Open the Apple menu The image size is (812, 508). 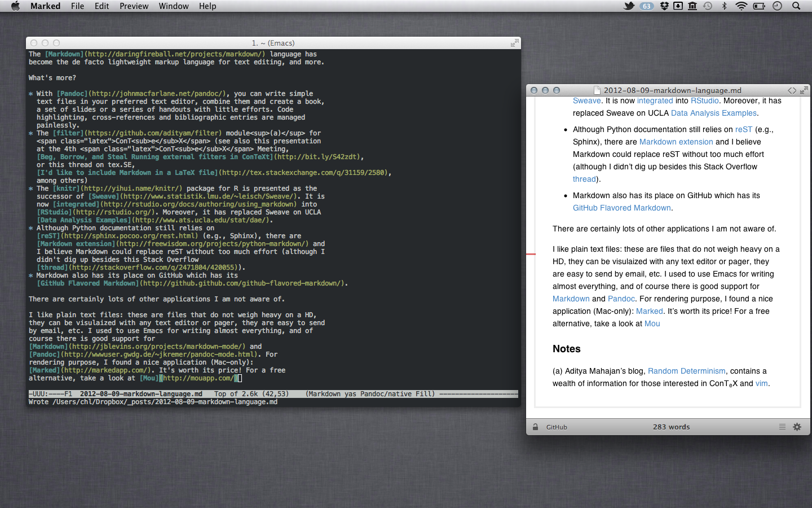15,6
